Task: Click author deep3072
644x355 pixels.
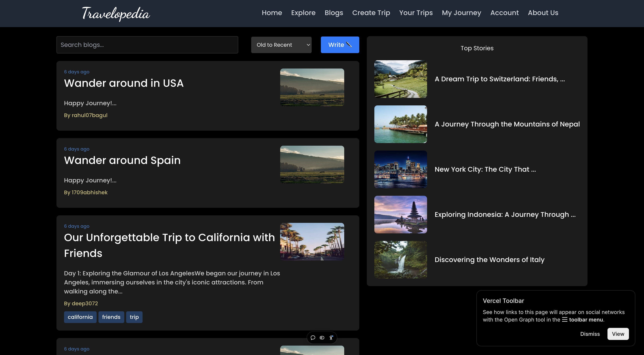Action: [81, 304]
